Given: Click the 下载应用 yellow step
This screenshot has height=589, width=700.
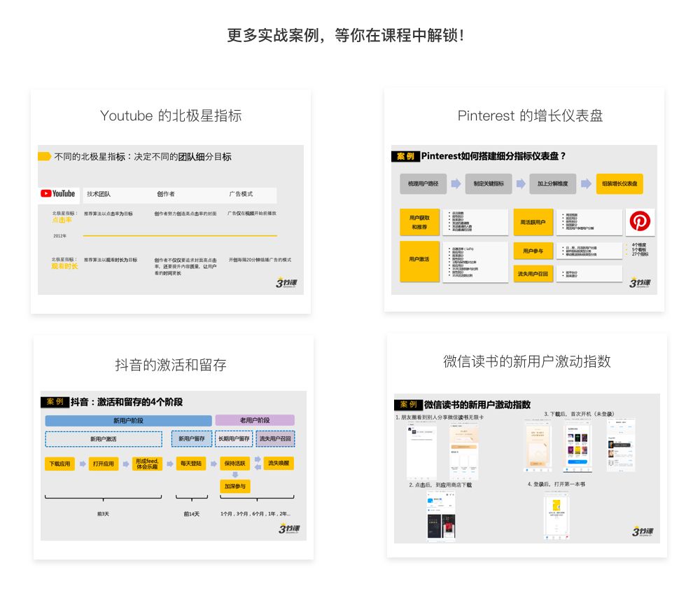Looking at the screenshot, I should [x=59, y=464].
